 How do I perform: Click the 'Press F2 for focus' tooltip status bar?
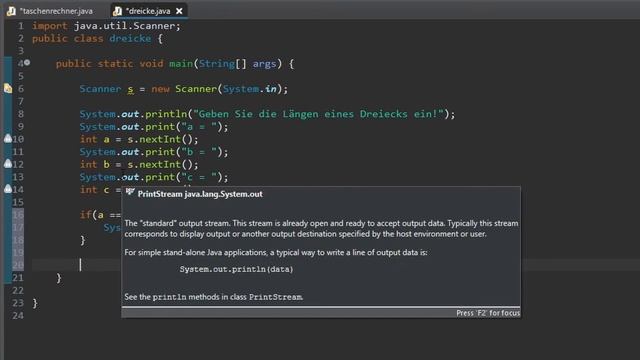tap(321, 313)
